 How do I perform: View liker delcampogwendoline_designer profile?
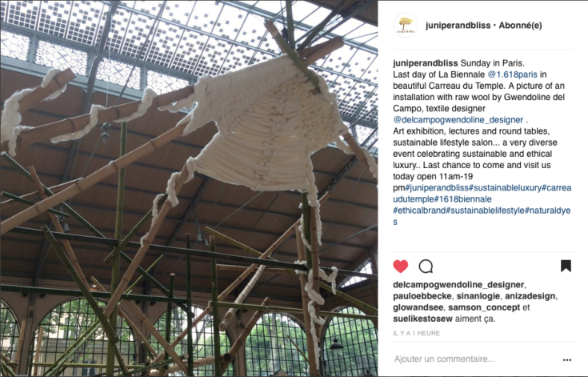pos(458,285)
